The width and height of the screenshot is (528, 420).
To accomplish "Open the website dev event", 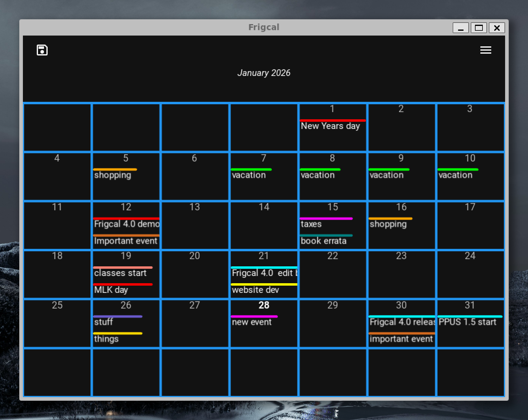I will (x=264, y=290).
